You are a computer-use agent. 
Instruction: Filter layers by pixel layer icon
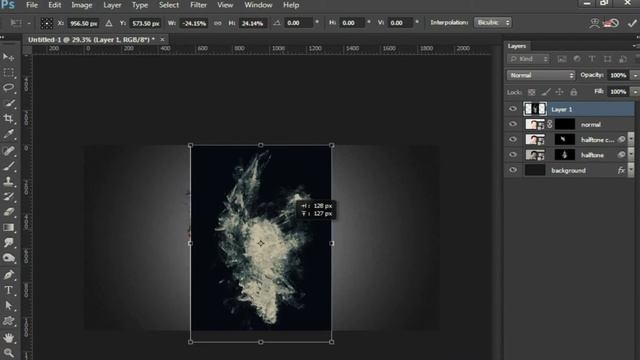[562, 59]
